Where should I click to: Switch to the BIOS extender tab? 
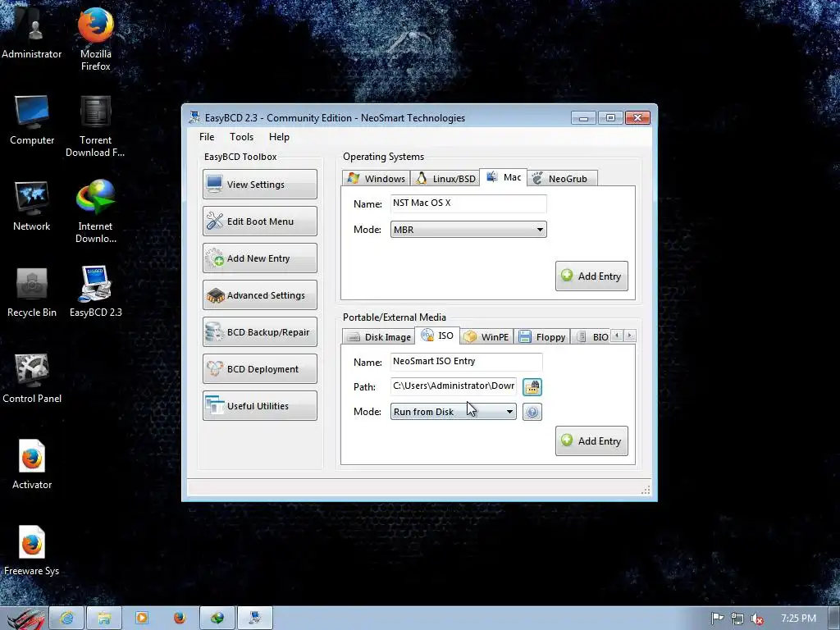pos(591,337)
